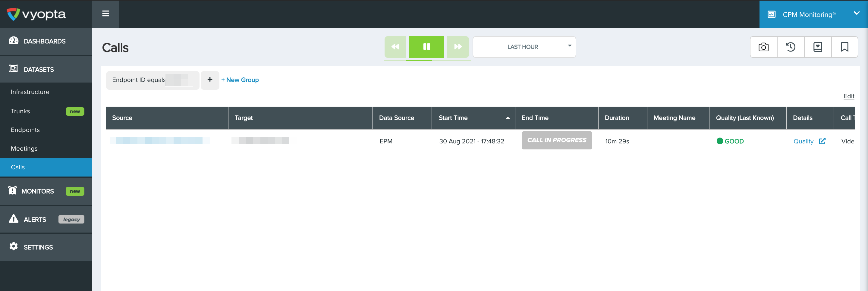Screen dimensions: 868x291
Task: Click the CALL IN PROGRESS badge
Action: click(557, 140)
